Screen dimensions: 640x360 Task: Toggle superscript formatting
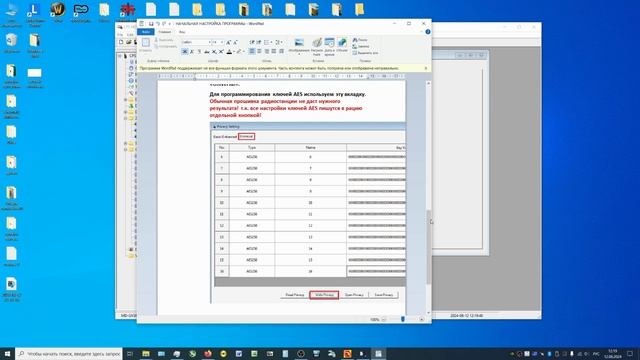tap(221, 51)
